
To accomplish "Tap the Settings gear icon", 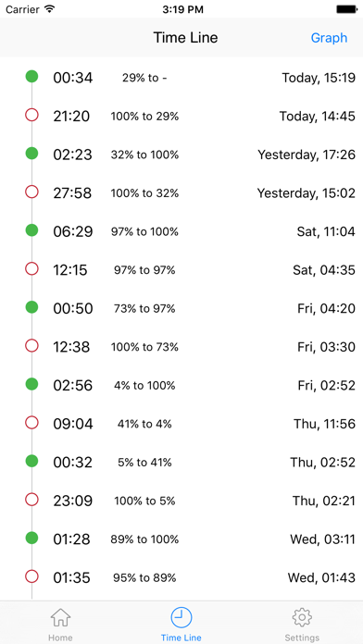I will pos(302,618).
